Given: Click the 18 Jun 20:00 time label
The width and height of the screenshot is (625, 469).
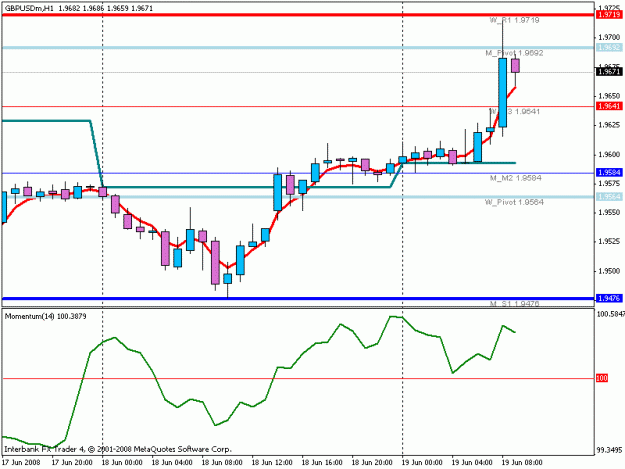Looking at the screenshot, I should tap(372, 462).
